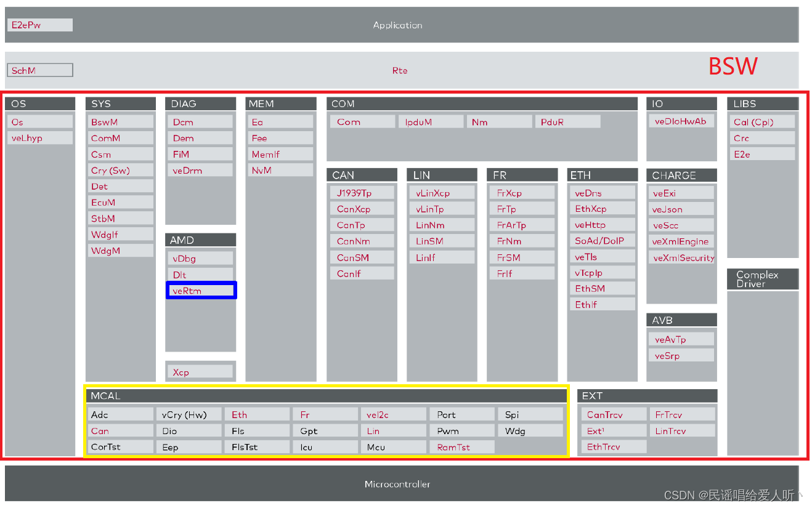Viewport: 812px width, 508px height.
Task: Select the Xcp module below AMD
Action: click(x=201, y=372)
